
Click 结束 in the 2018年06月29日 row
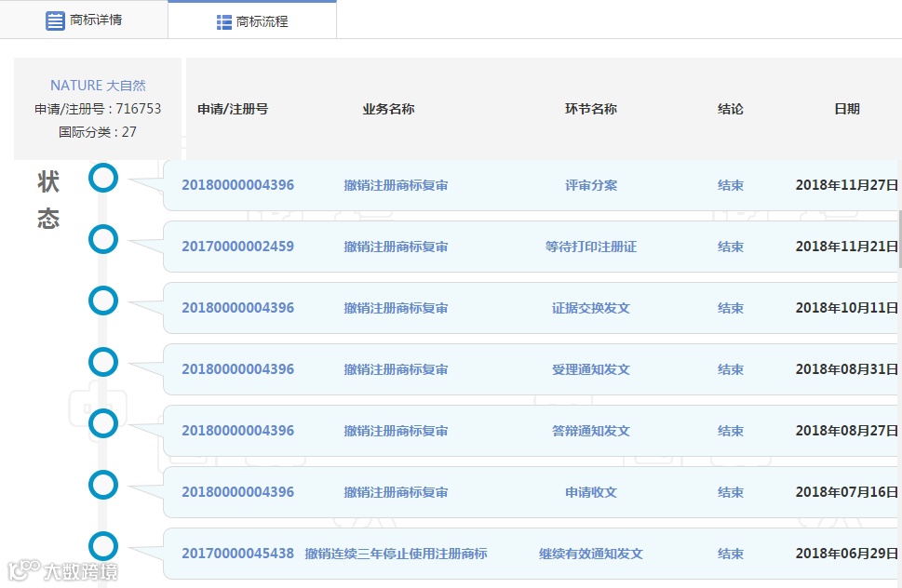click(x=731, y=555)
